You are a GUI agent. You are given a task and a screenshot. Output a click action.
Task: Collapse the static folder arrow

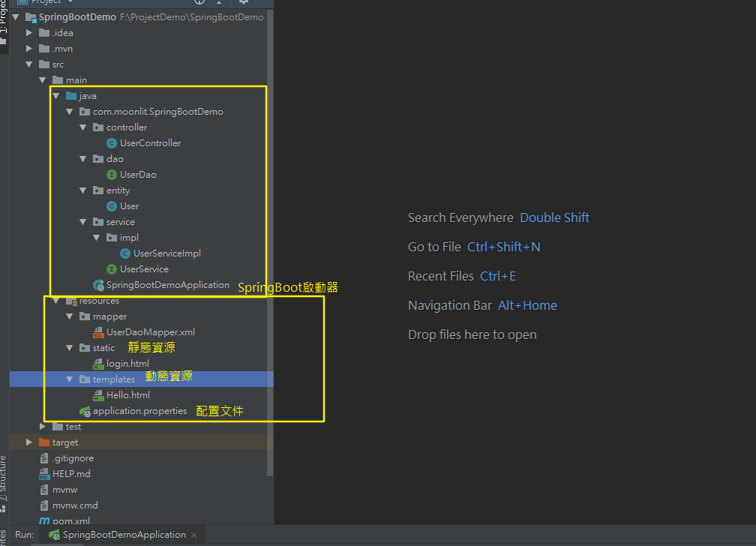pyautogui.click(x=70, y=348)
